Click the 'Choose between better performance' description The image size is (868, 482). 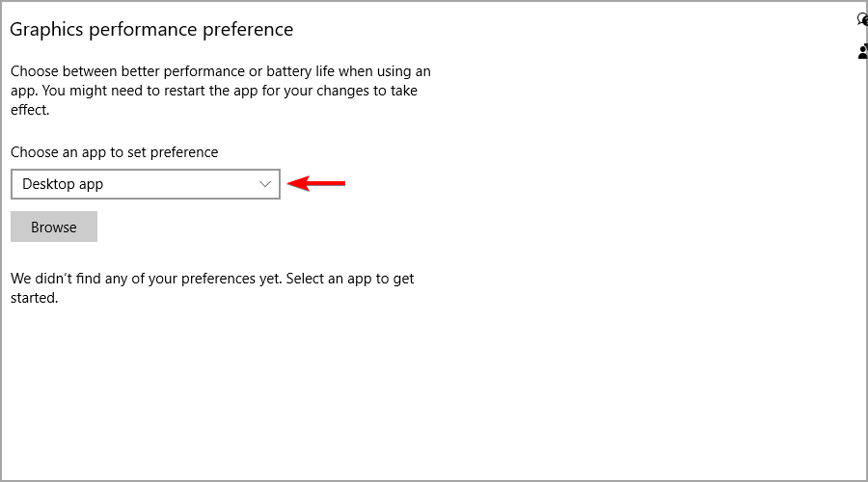[x=220, y=91]
